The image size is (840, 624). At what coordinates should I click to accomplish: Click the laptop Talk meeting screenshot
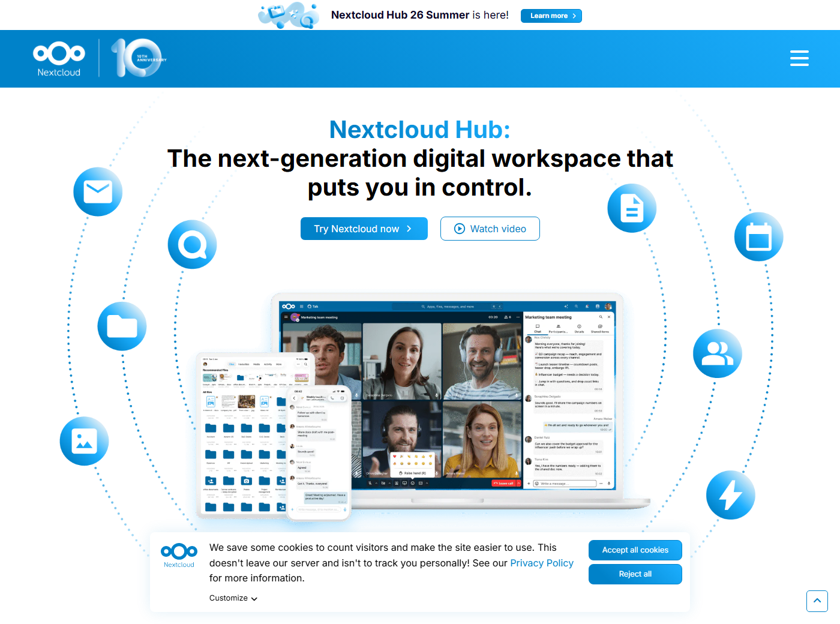[x=447, y=395]
